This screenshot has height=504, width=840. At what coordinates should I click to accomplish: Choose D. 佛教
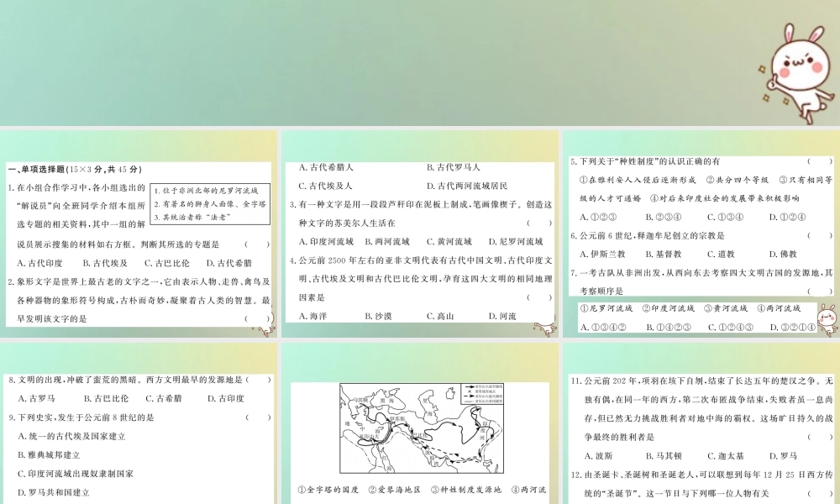(783, 254)
